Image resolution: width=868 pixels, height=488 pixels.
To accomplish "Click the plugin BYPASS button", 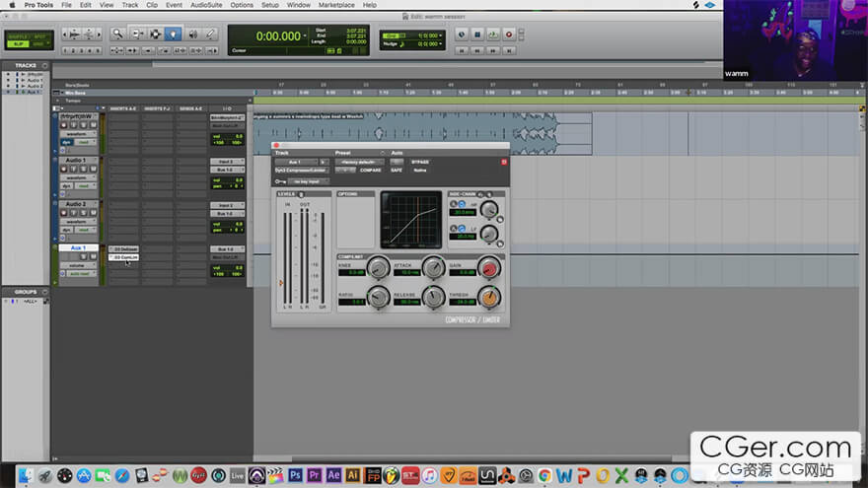I will point(420,162).
